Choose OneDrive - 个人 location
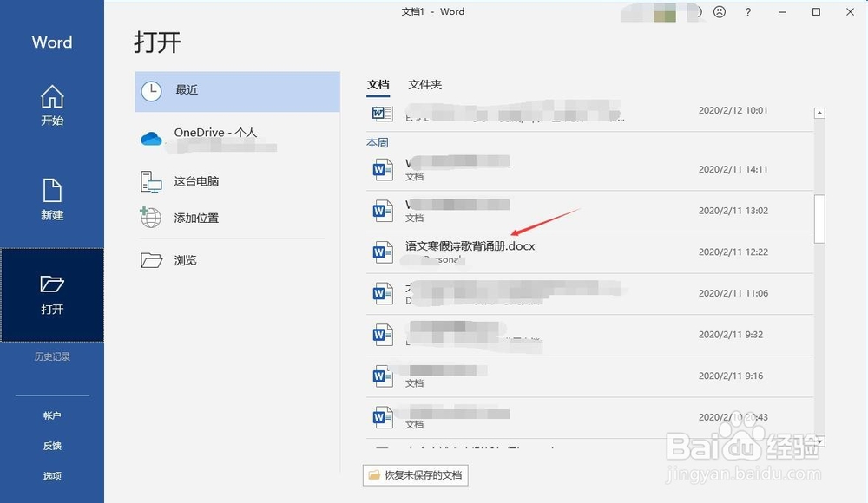 click(x=215, y=133)
